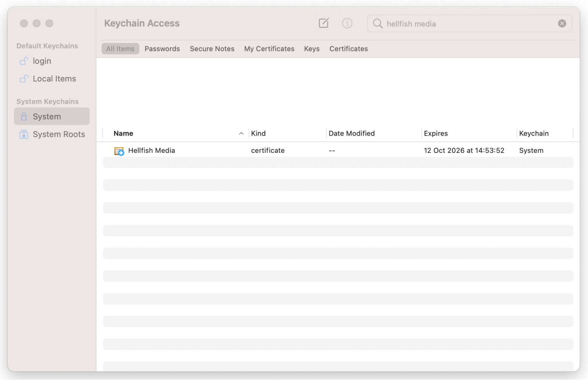The width and height of the screenshot is (588, 380).
Task: Click the unlocked padlock beside login keychain
Action: (24, 61)
